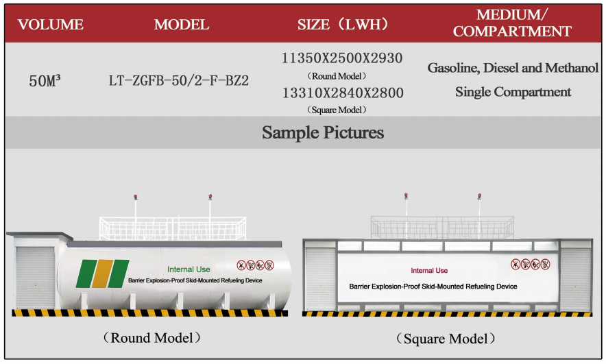Open the square model tank picture

pyautogui.click(x=448, y=255)
